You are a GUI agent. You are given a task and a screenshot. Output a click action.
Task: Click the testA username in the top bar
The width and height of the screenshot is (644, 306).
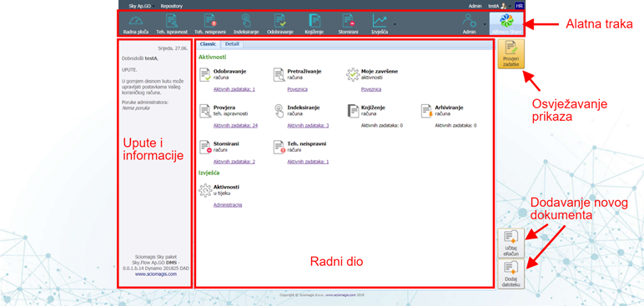[x=493, y=6]
